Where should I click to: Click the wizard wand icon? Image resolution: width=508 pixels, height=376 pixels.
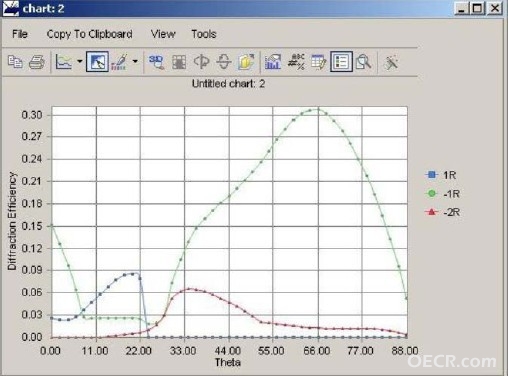click(x=391, y=62)
